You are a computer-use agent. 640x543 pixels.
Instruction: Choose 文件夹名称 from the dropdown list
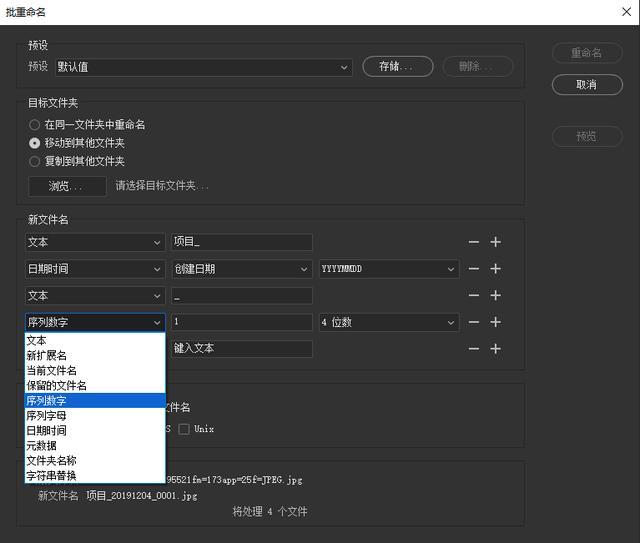click(x=95, y=461)
